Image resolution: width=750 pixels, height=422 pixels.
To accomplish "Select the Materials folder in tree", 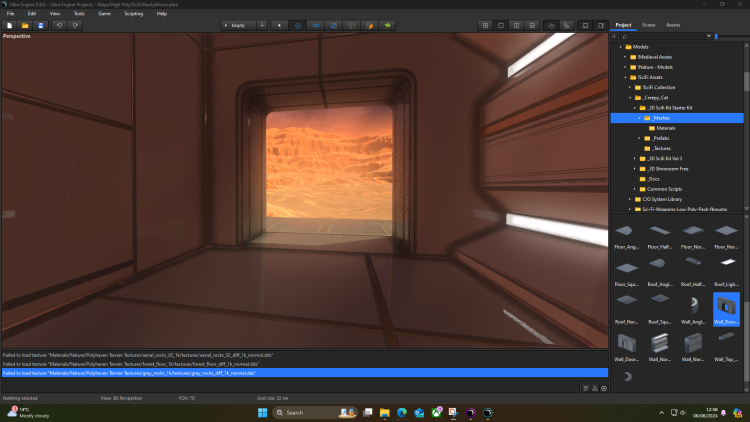I will point(665,128).
